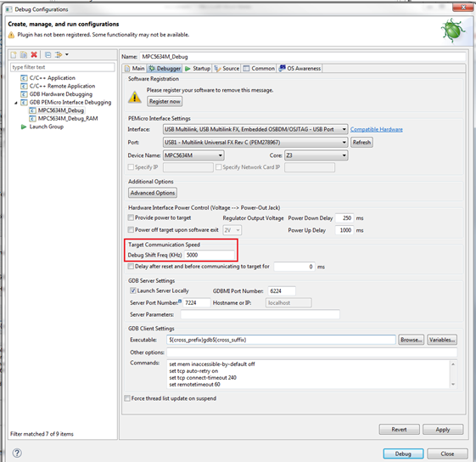Click the Variables button
Screen dimensions: 476x462
click(x=442, y=340)
